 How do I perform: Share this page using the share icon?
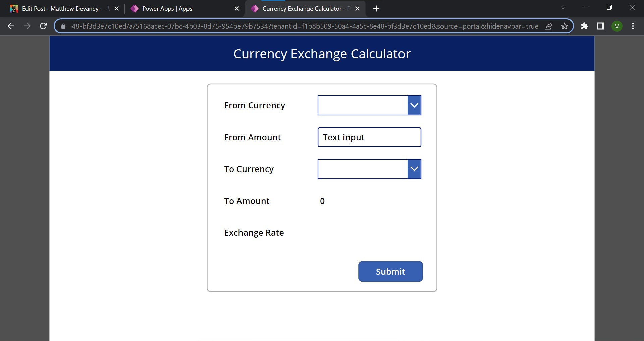click(548, 26)
